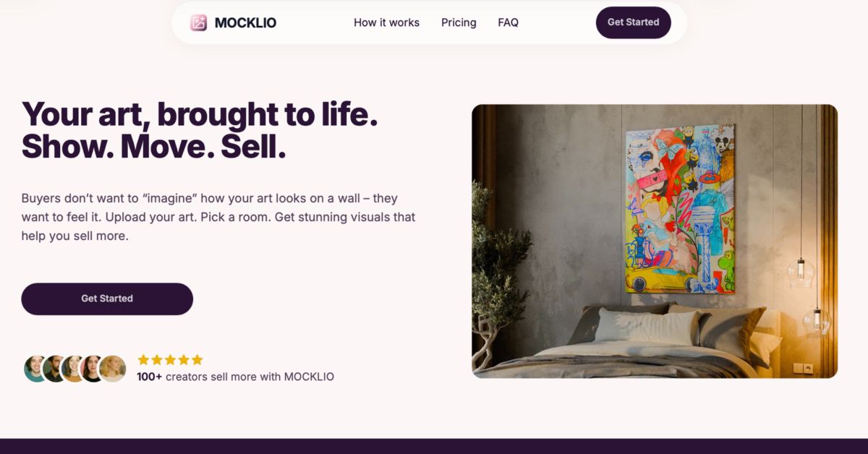Open the FAQ section
This screenshot has width=868, height=454.
point(509,22)
